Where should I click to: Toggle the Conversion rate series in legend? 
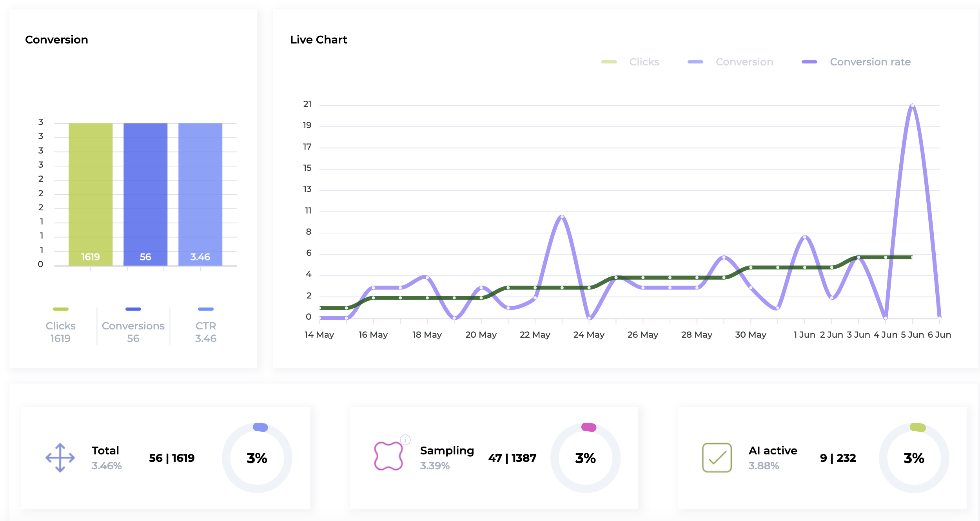click(869, 62)
